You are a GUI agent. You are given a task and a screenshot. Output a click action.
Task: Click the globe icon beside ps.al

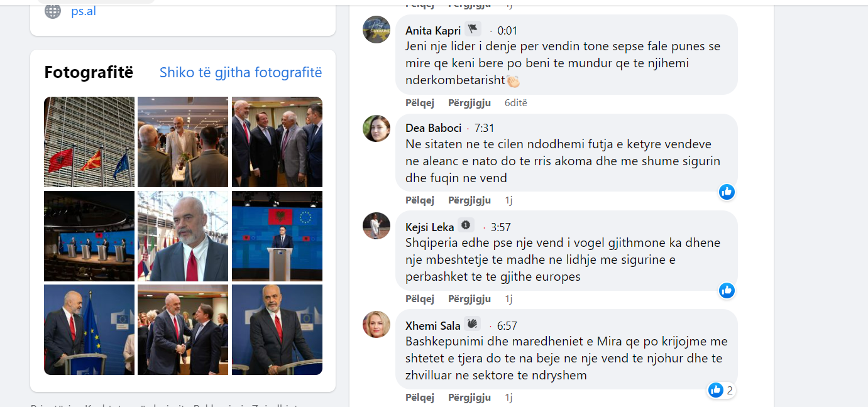coord(53,11)
